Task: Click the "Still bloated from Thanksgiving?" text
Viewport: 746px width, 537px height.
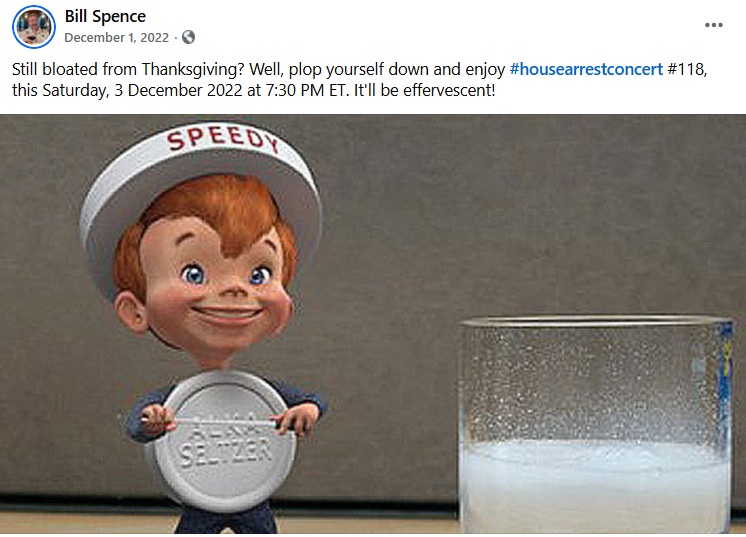Action: click(128, 69)
